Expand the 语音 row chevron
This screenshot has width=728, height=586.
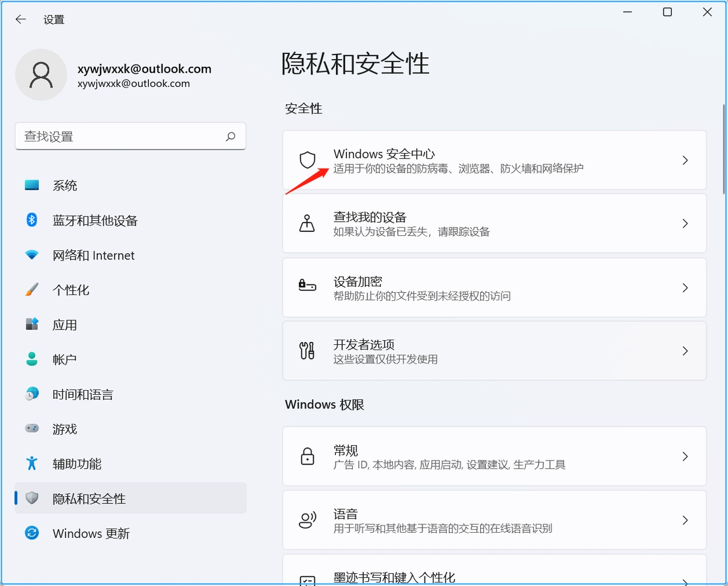coord(685,520)
